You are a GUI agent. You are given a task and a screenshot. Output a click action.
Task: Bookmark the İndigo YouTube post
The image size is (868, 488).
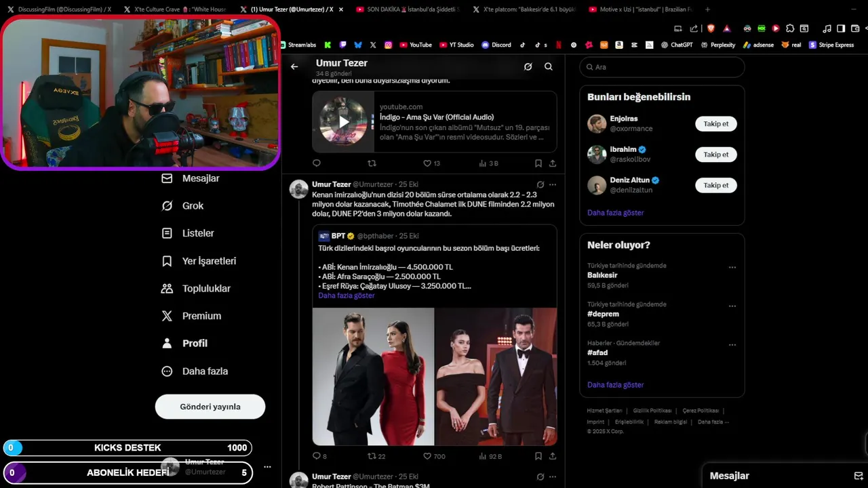pos(538,163)
